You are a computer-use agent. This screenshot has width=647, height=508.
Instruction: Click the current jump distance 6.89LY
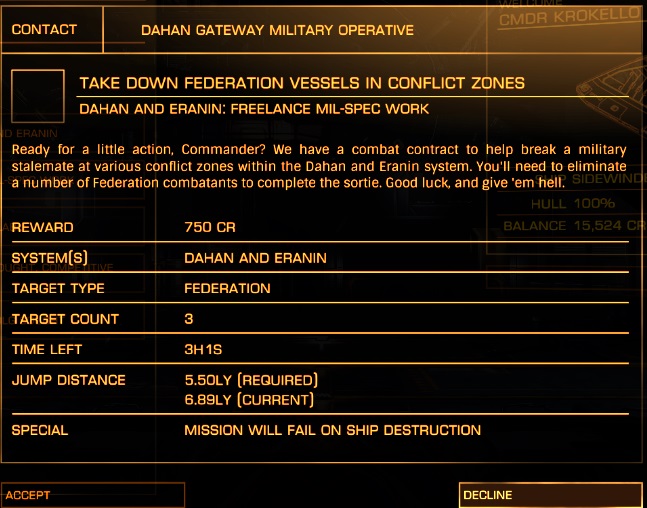(x=249, y=400)
